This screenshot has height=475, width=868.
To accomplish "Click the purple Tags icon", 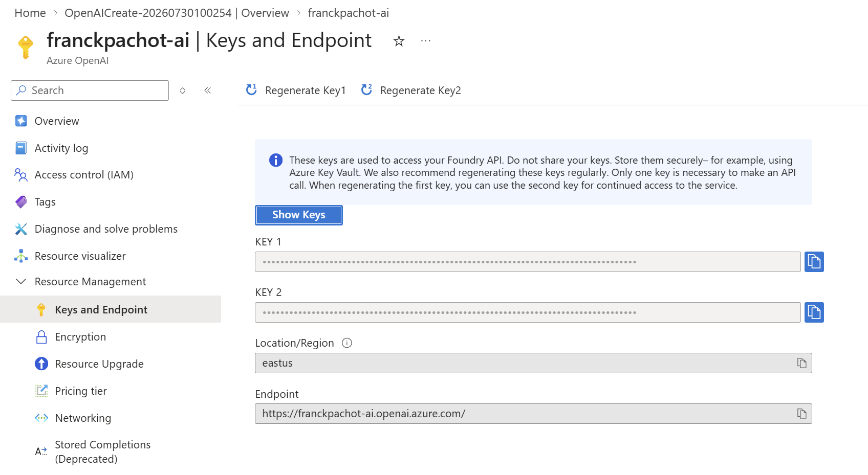I will point(21,202).
